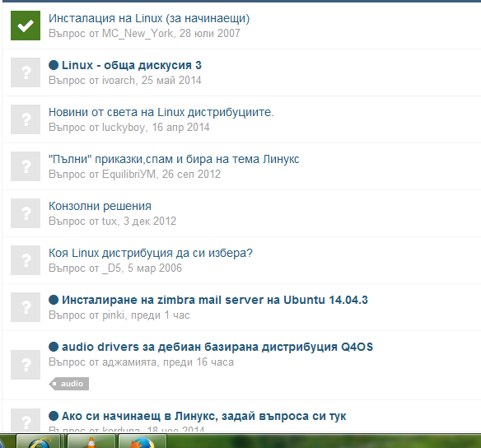The width and height of the screenshot is (481, 448).
Task: Open 'audio drivers за дебиан' topic
Action: 217,347
